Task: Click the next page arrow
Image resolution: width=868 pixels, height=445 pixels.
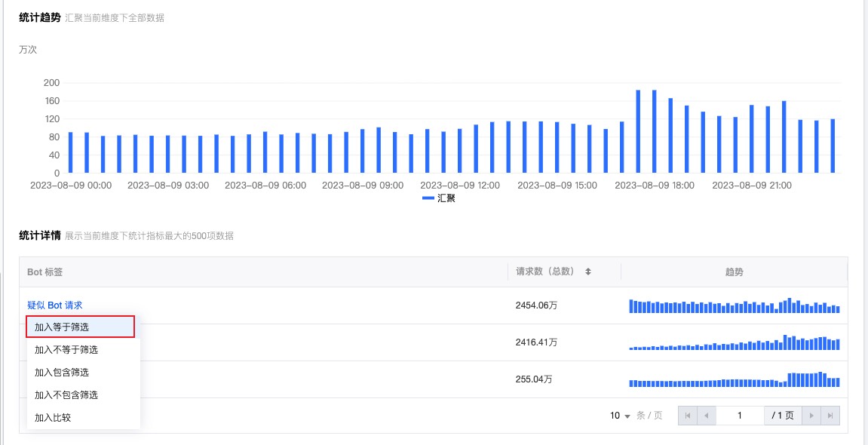Action: click(811, 416)
